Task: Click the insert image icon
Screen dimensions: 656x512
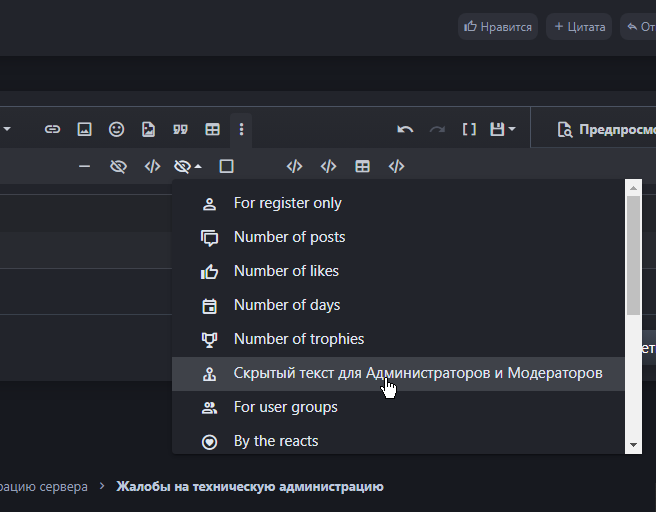Action: [x=85, y=129]
